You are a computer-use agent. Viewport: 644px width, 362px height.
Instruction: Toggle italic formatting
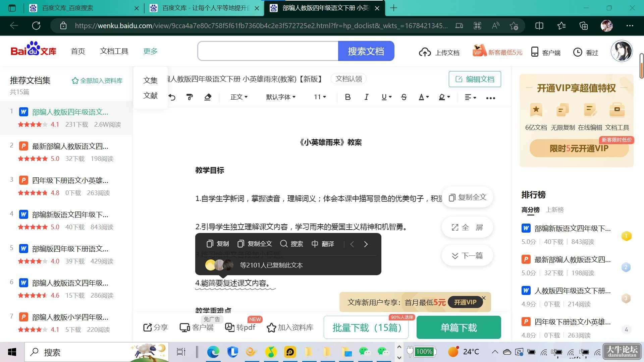(366, 97)
